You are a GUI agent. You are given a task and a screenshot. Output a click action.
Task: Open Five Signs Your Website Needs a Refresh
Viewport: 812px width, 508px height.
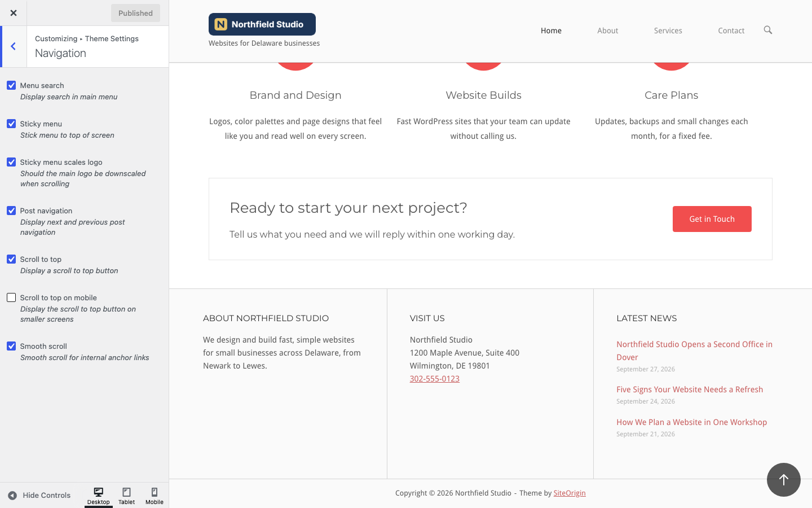pos(690,389)
